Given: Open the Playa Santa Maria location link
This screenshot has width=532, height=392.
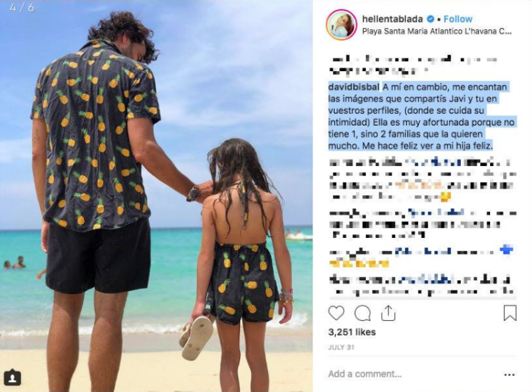Looking at the screenshot, I should (437, 31).
